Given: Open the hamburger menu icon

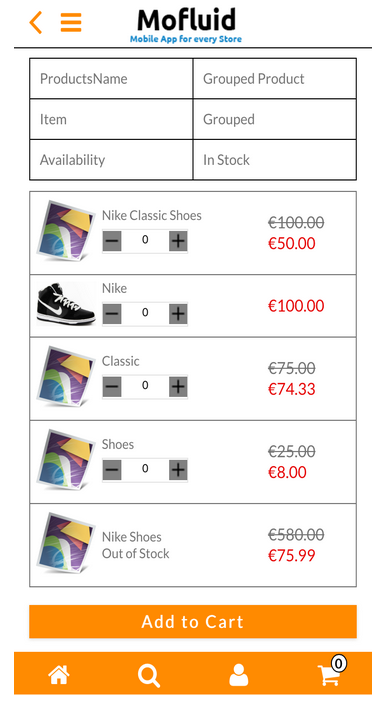Looking at the screenshot, I should pos(71,22).
